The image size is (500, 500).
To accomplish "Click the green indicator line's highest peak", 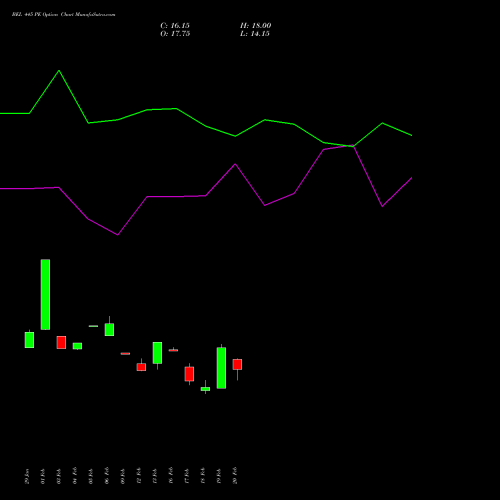I will [x=59, y=71].
